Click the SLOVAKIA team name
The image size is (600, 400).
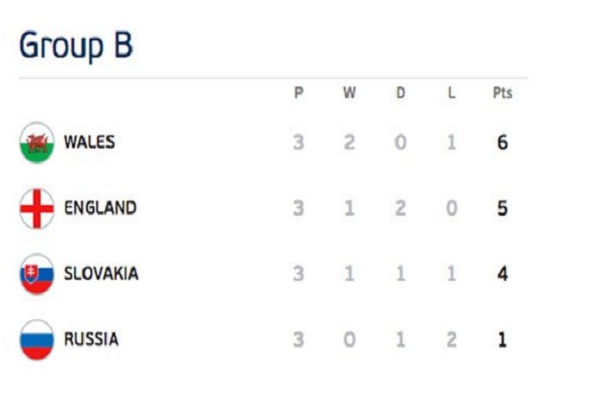pyautogui.click(x=101, y=274)
